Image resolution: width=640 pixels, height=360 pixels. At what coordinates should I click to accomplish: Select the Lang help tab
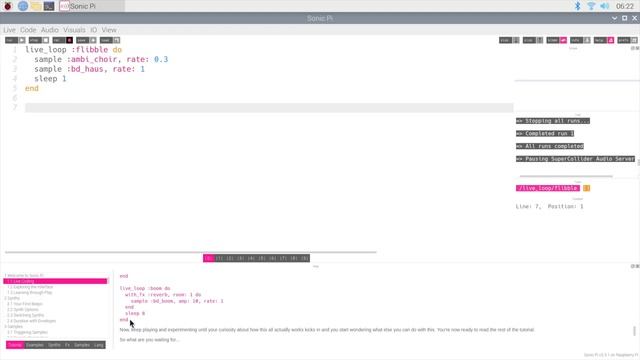(x=98, y=345)
